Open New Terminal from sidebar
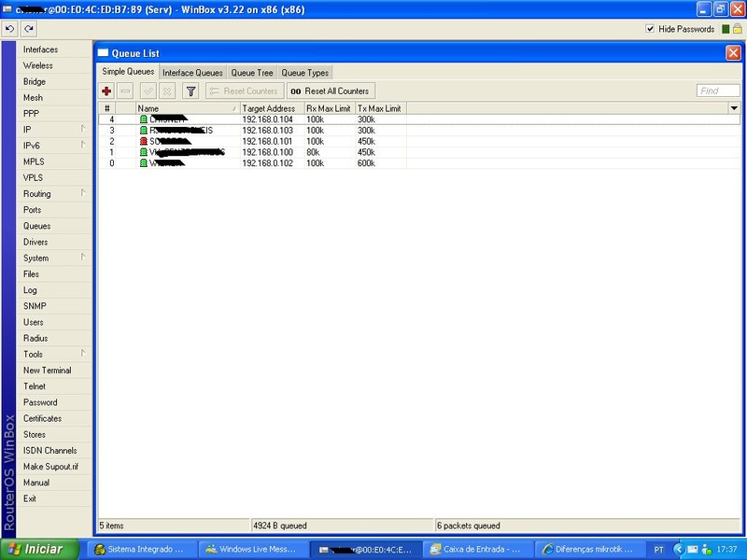Viewport: 747px width, 560px height. [54, 370]
